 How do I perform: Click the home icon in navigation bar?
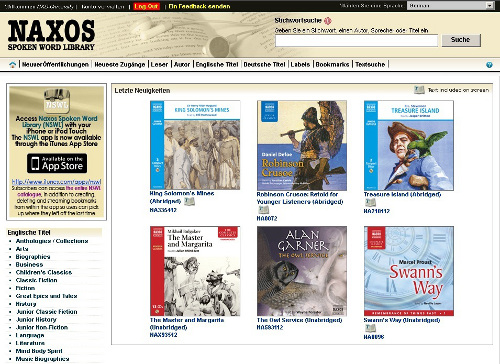click(x=13, y=65)
